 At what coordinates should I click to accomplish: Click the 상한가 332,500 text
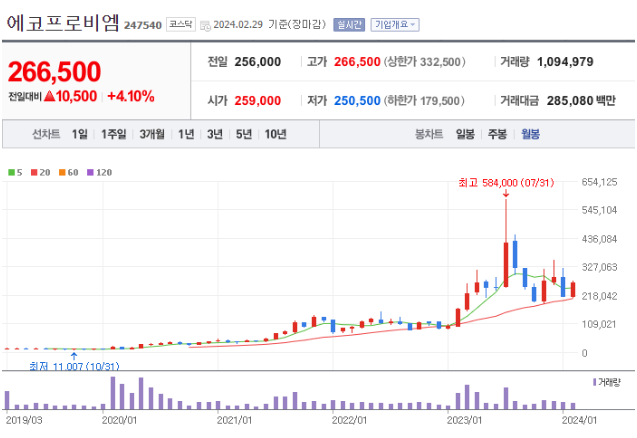pyautogui.click(x=425, y=62)
